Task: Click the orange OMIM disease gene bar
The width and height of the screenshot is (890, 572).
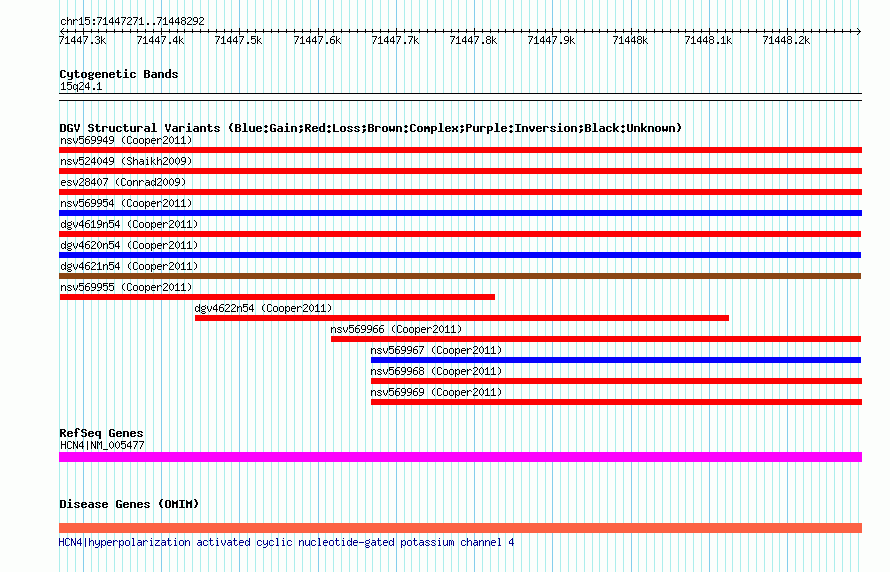Action: pos(460,528)
